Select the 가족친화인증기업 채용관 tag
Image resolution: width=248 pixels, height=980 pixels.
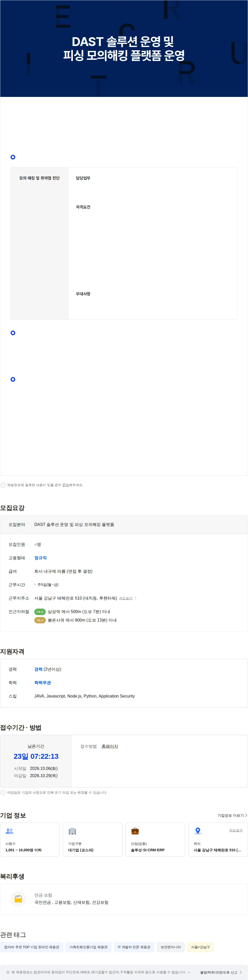coord(88,947)
